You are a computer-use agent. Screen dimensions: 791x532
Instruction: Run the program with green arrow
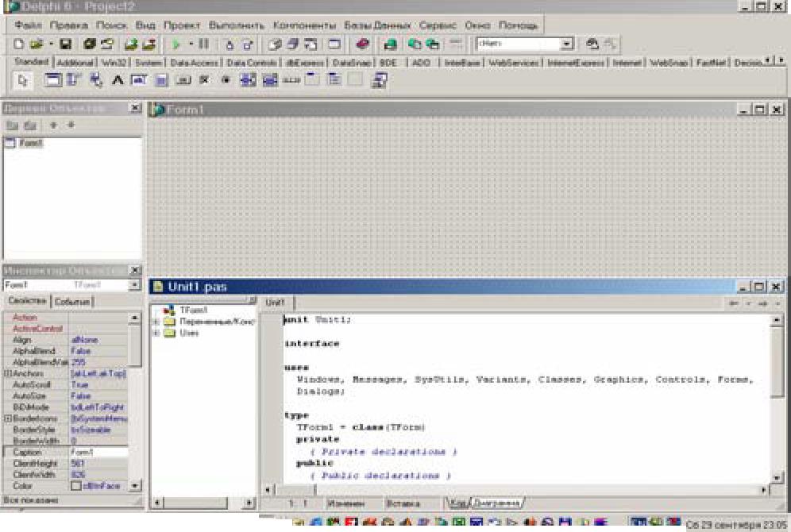(x=176, y=44)
